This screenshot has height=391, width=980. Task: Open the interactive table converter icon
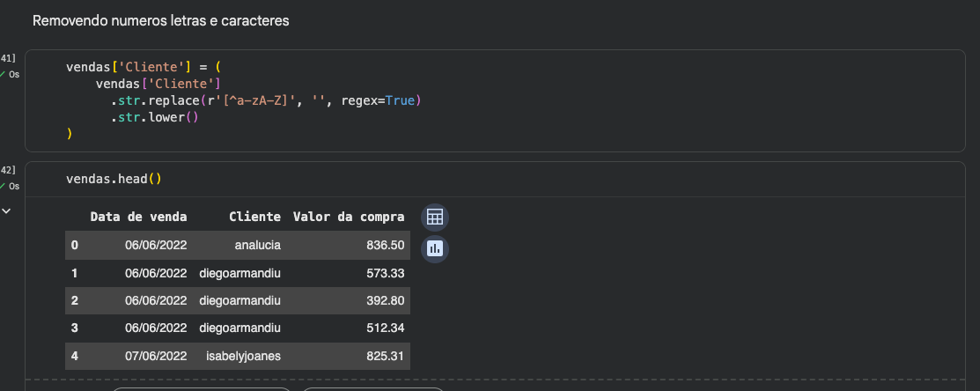pyautogui.click(x=434, y=217)
